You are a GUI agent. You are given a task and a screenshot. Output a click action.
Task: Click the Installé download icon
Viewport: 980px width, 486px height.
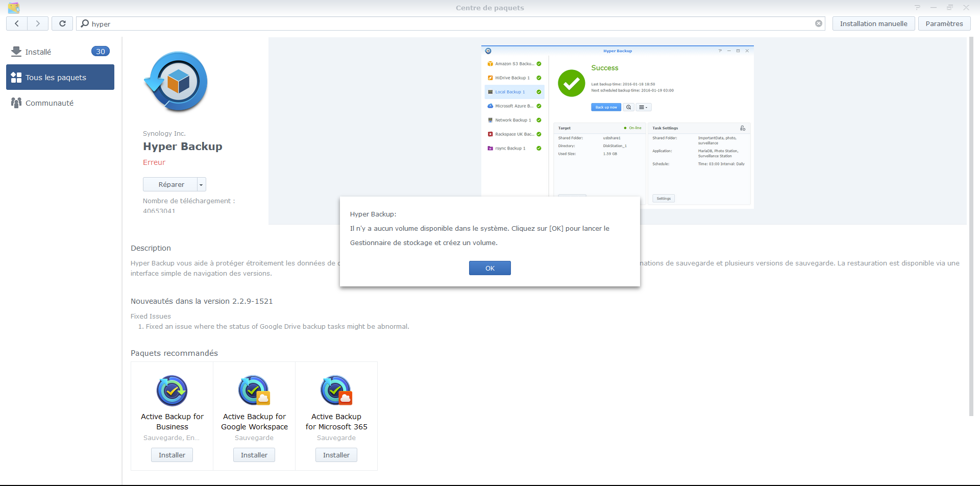tap(16, 52)
